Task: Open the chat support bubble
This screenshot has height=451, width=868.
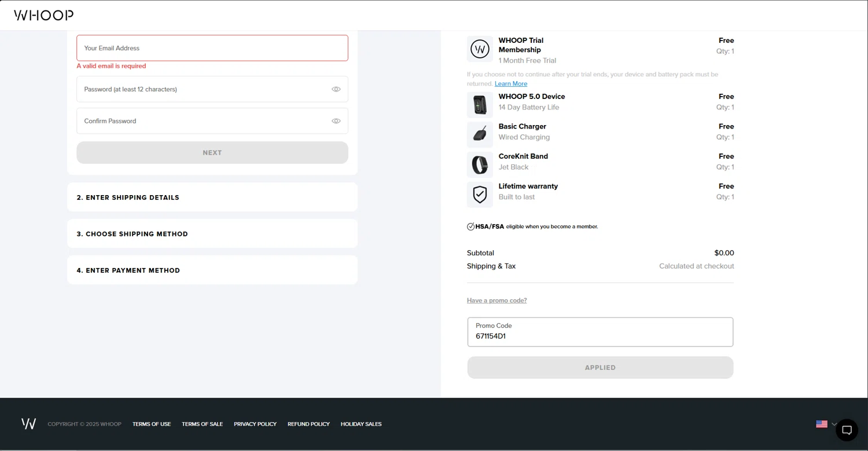Action: [x=847, y=430]
